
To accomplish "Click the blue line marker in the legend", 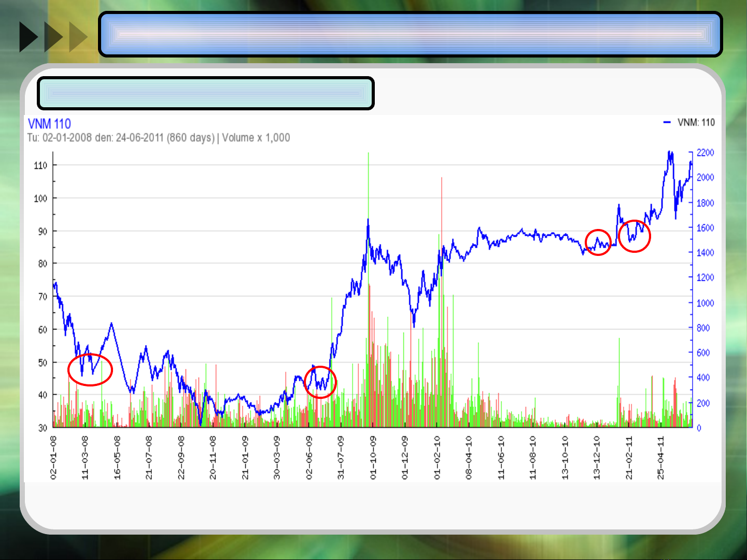I will [x=667, y=122].
